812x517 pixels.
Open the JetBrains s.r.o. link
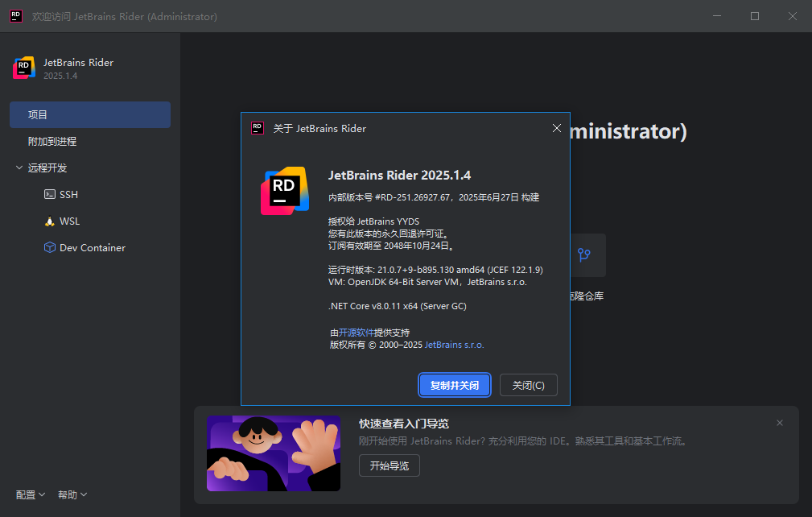tap(454, 345)
